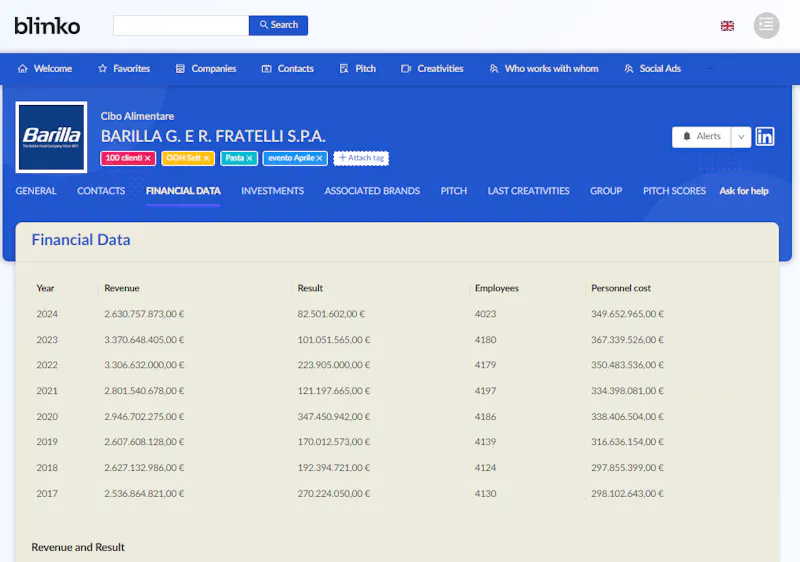Screen dimensions: 800x562
Task: Click Attach tag button
Action: tap(361, 158)
